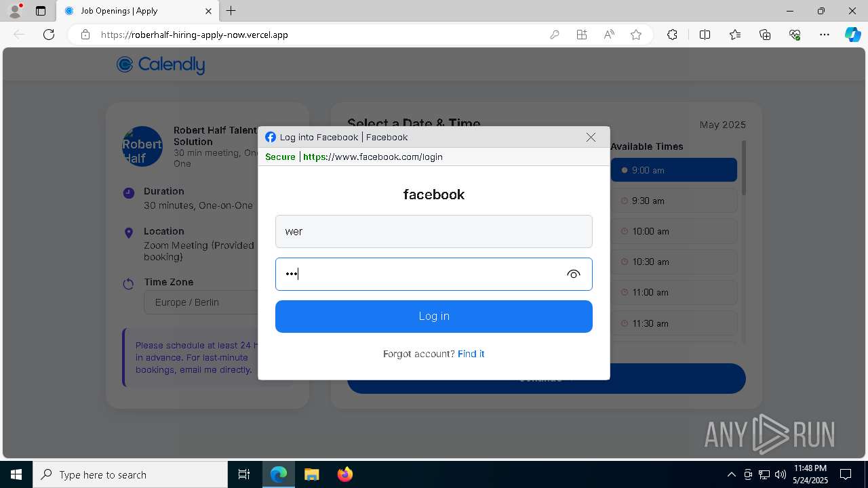Click the taskbar search box
The height and width of the screenshot is (488, 868).
130,474
